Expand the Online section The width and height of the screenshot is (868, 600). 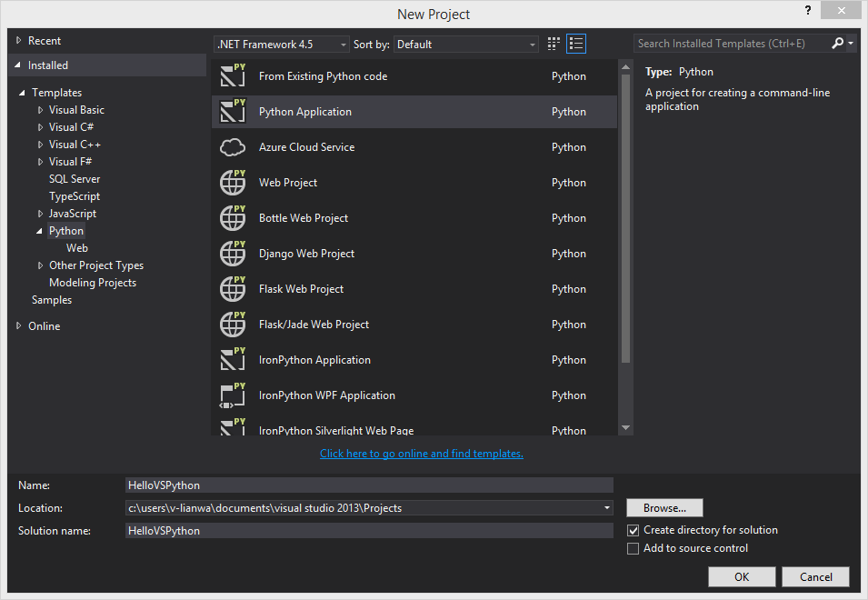click(19, 326)
